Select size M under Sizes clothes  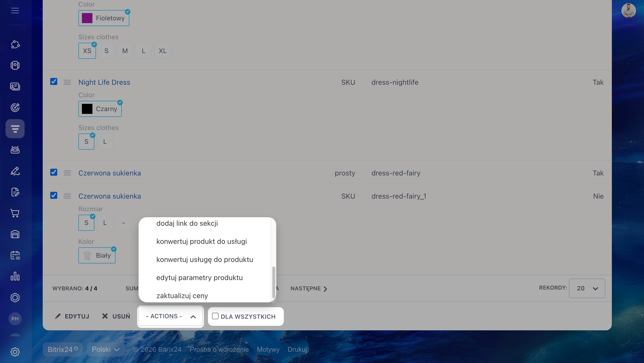[125, 51]
